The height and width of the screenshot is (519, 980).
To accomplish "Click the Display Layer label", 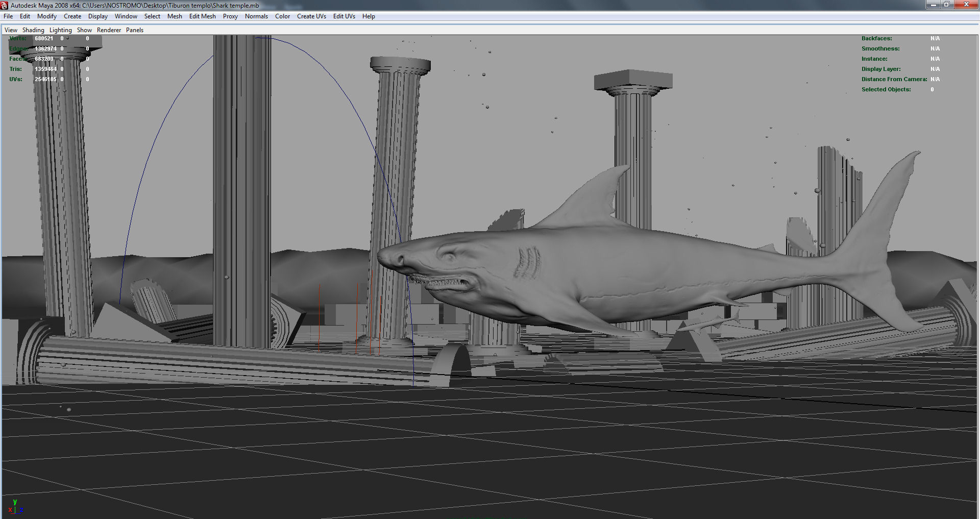I will [881, 69].
